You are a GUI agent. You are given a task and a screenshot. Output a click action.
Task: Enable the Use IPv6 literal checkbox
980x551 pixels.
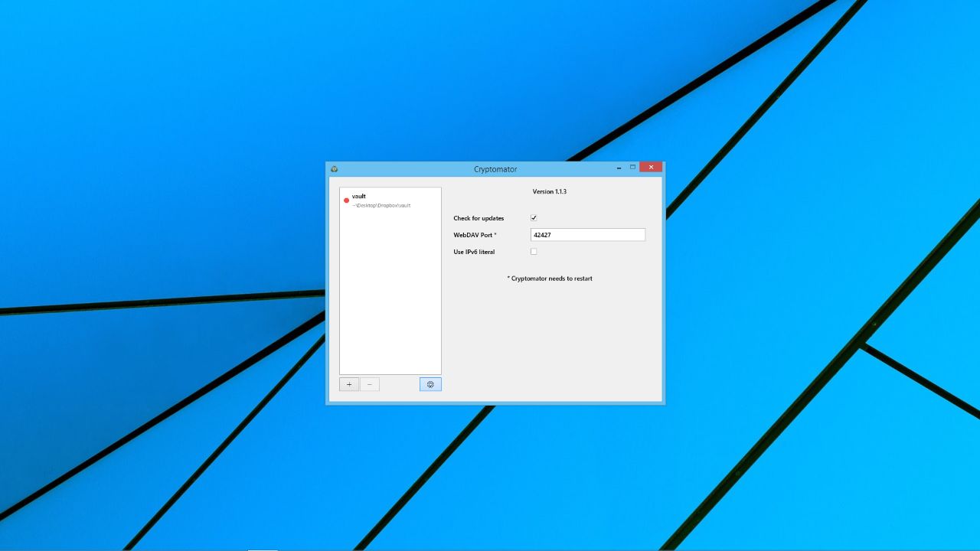point(534,252)
